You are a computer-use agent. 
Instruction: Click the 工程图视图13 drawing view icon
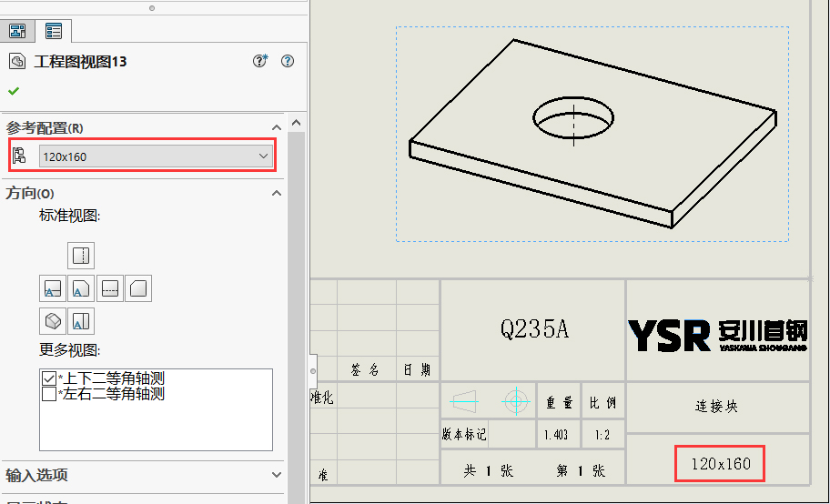(x=17, y=62)
